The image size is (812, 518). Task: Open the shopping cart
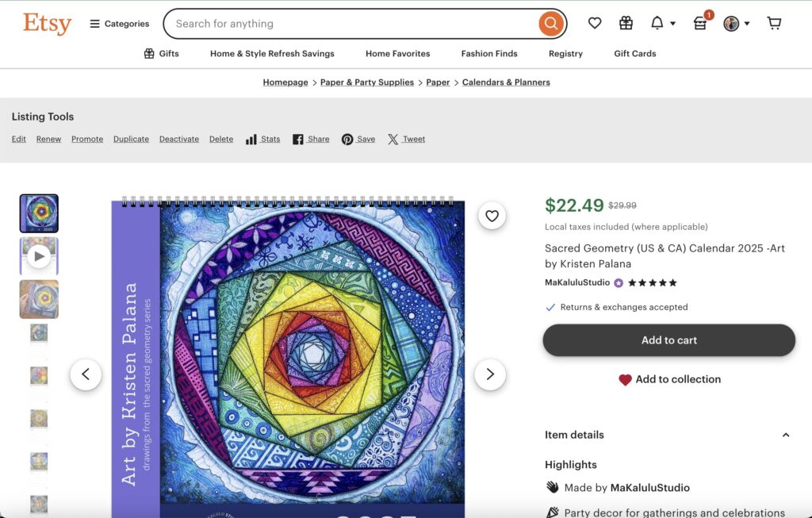(775, 24)
